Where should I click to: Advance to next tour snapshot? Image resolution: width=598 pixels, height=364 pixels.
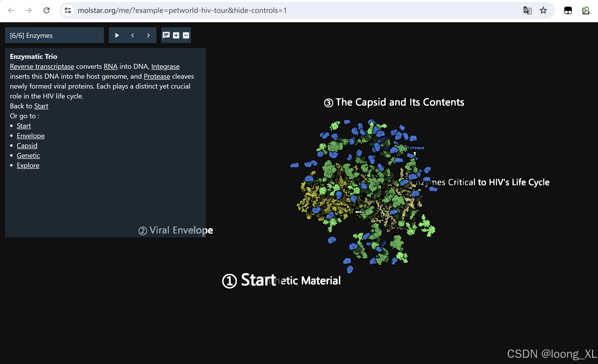click(x=148, y=35)
